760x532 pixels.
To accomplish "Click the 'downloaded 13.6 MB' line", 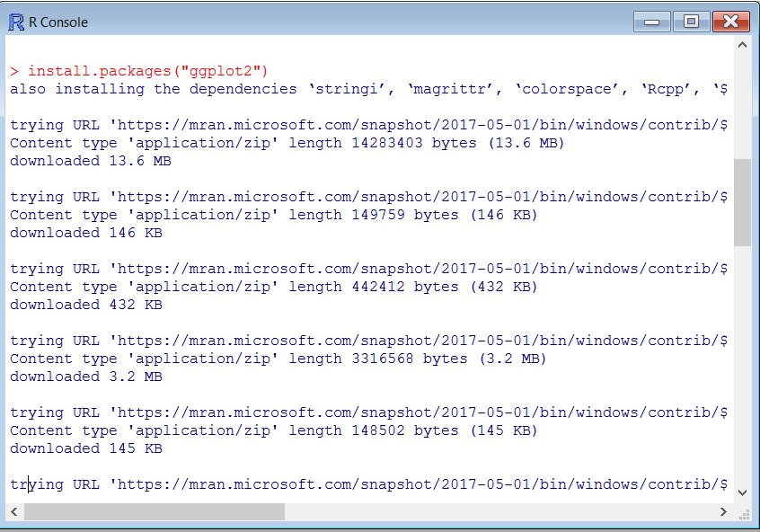I will tap(91, 161).
